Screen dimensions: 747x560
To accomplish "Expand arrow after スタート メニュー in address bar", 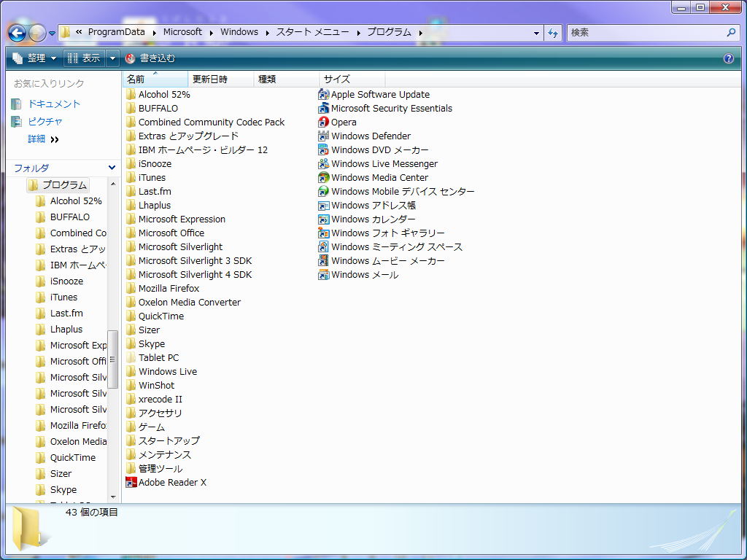I will (x=358, y=32).
